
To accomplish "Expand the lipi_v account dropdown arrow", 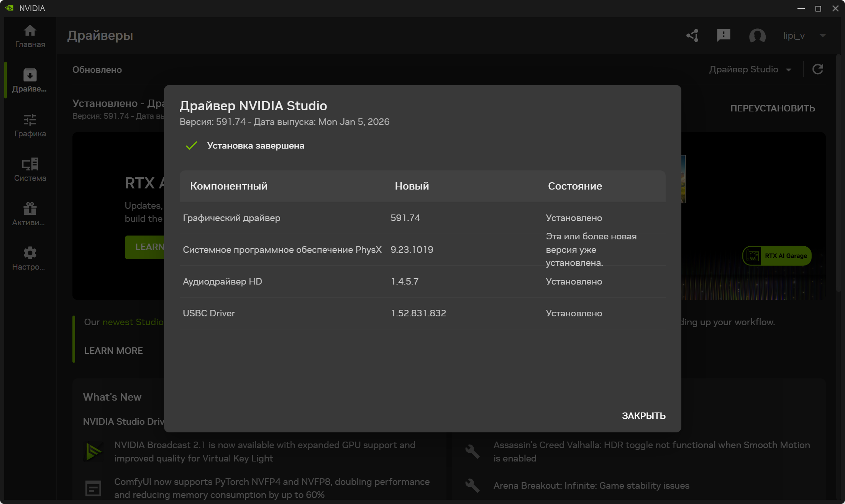I will coord(822,36).
